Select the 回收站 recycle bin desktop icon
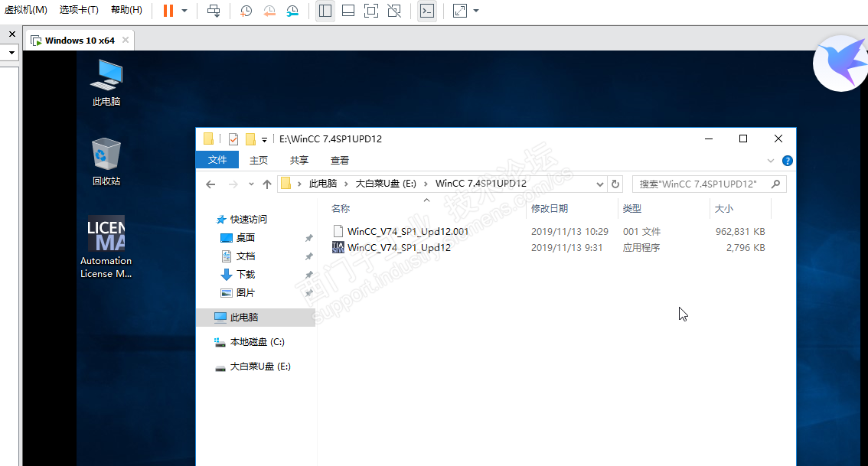Screen dimensions: 868x466 tap(106, 161)
